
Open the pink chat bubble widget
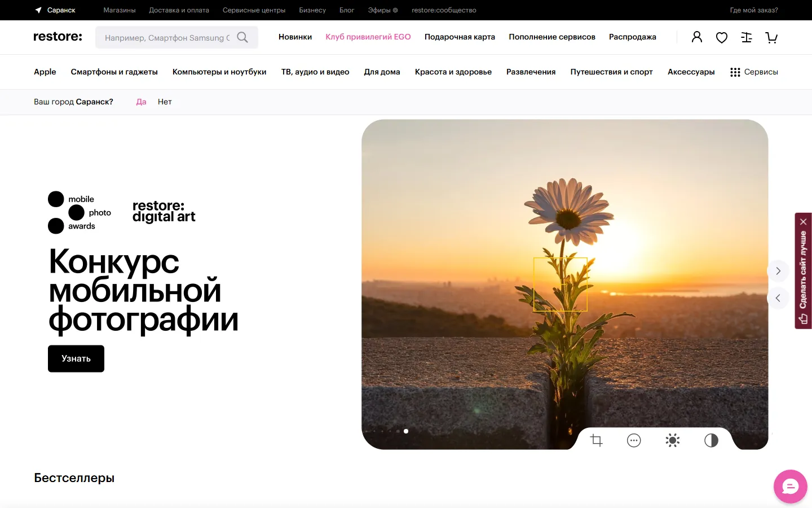(791, 486)
